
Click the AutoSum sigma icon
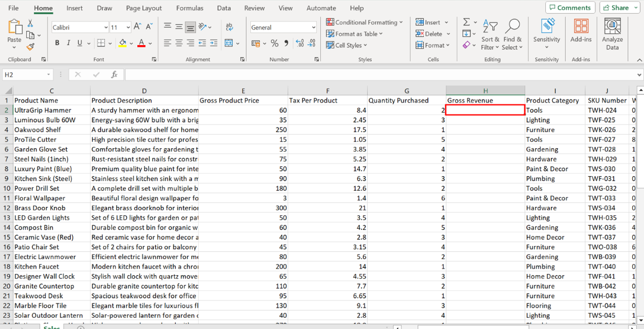click(466, 22)
